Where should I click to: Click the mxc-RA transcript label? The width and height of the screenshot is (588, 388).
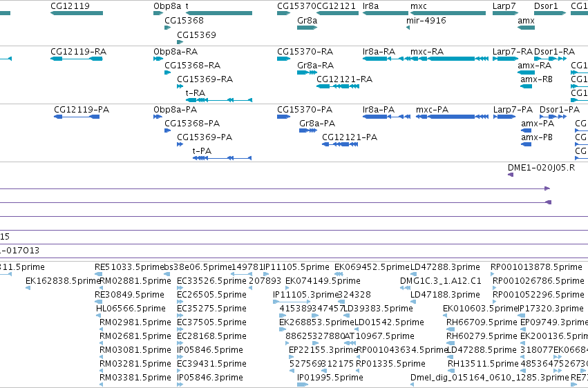[427, 51]
